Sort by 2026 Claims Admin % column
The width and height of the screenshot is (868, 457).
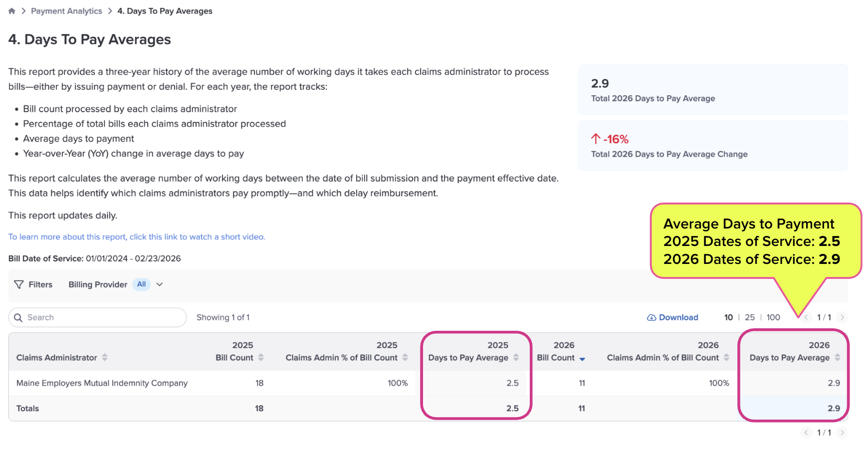point(726,357)
